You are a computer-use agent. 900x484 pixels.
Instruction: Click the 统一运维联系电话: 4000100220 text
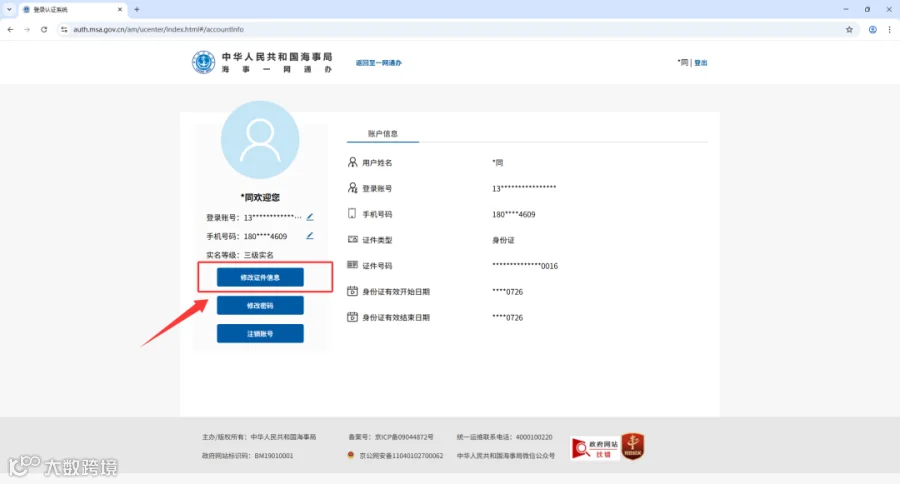click(x=505, y=437)
